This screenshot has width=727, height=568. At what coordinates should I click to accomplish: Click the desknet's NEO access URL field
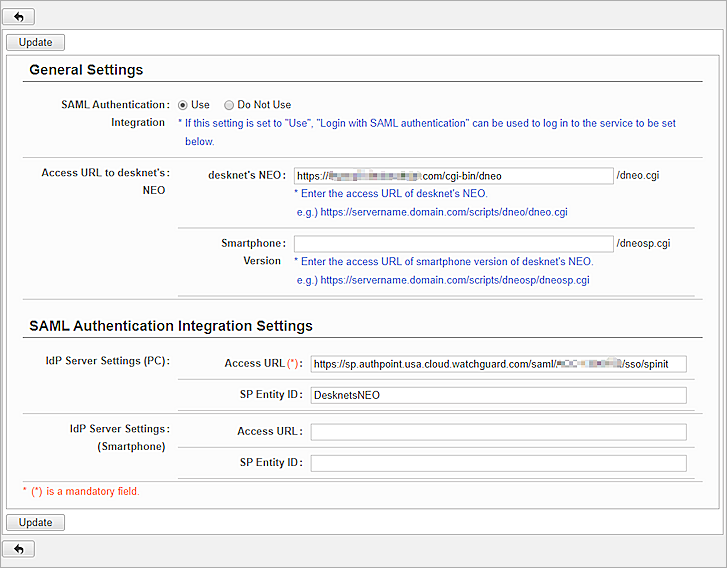(x=453, y=176)
